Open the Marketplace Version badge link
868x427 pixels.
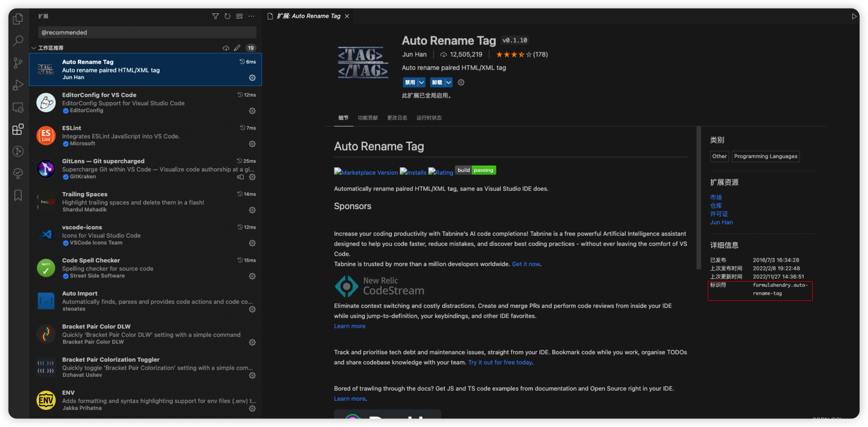(x=366, y=172)
